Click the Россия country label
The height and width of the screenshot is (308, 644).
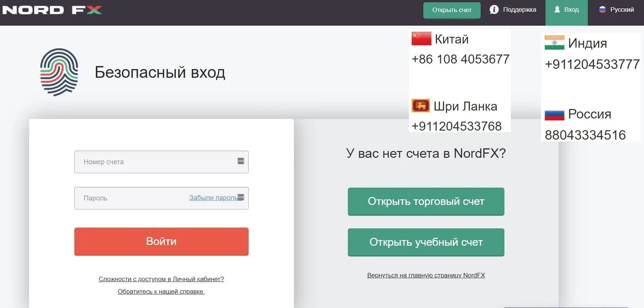coord(590,114)
